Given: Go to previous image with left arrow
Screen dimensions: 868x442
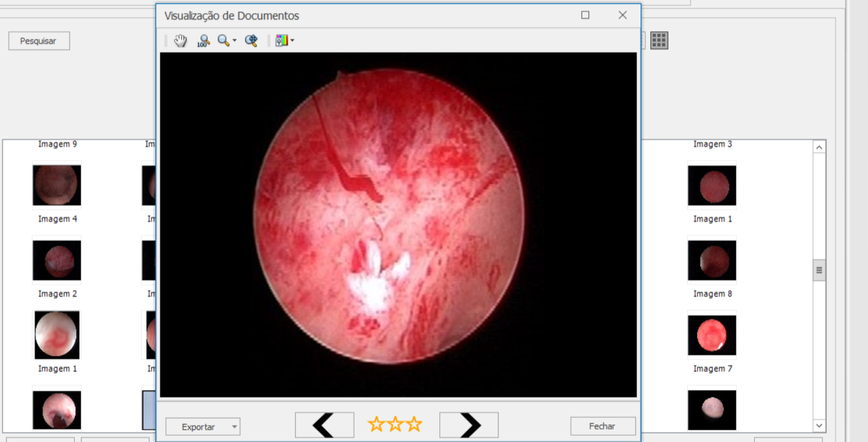Looking at the screenshot, I should (324, 425).
